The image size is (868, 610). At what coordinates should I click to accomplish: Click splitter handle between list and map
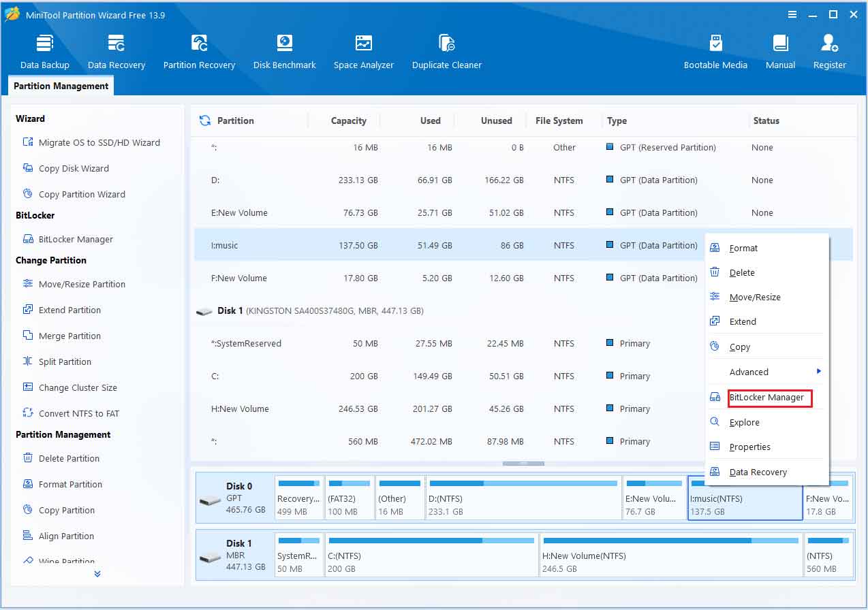523,464
